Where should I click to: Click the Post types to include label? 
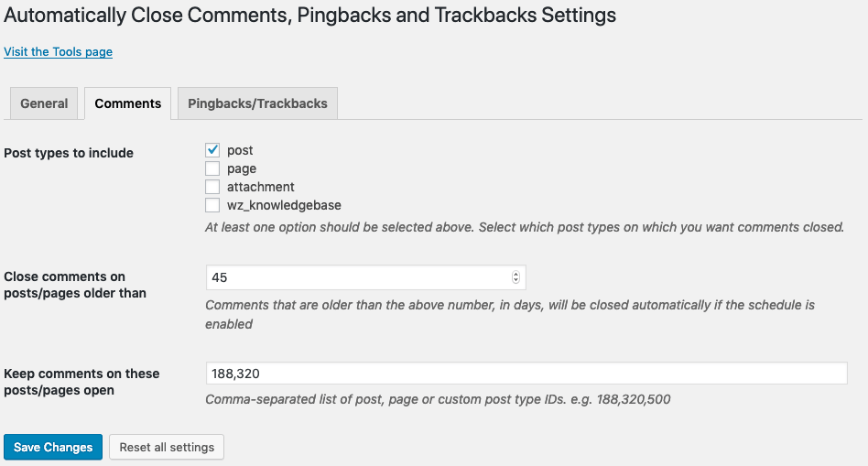69,153
